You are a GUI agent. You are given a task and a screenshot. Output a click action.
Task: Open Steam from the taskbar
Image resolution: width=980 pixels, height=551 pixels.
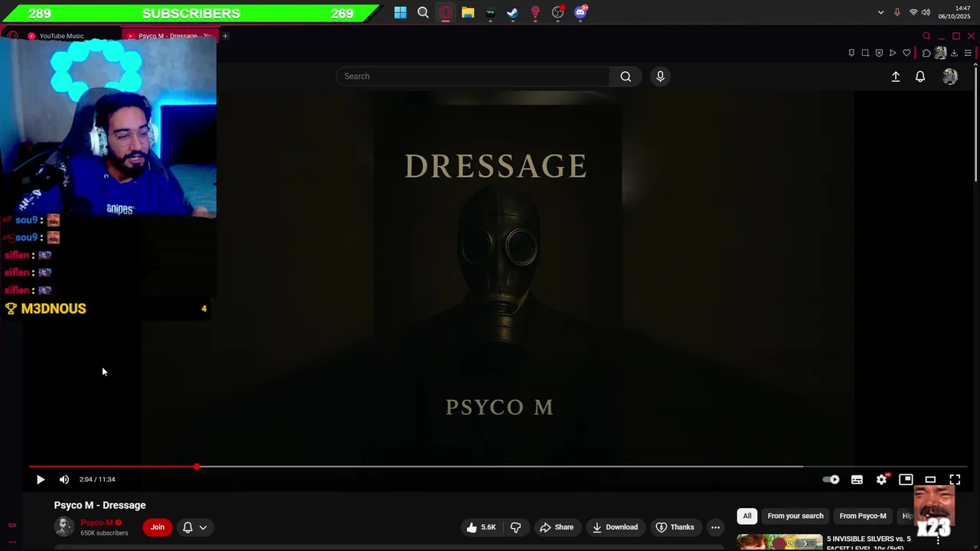tap(513, 12)
